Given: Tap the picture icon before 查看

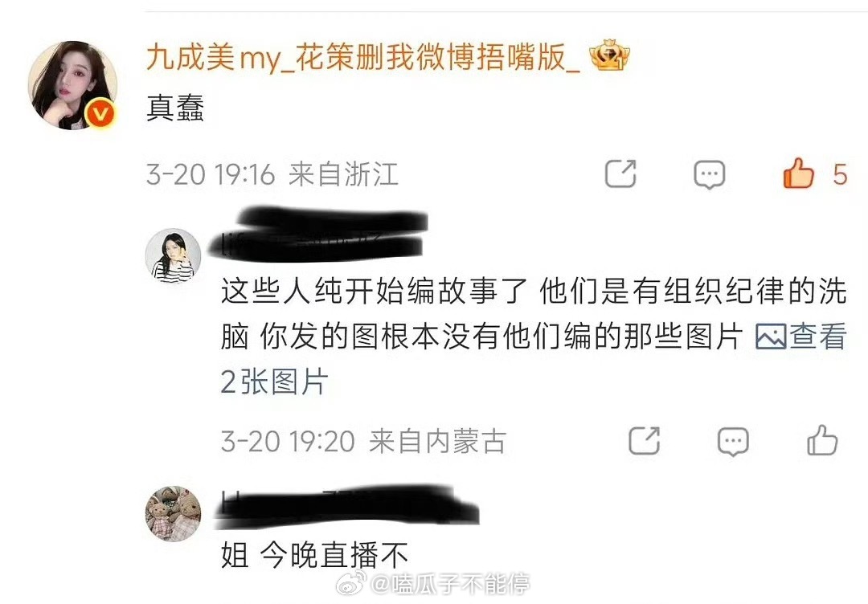Looking at the screenshot, I should point(771,337).
